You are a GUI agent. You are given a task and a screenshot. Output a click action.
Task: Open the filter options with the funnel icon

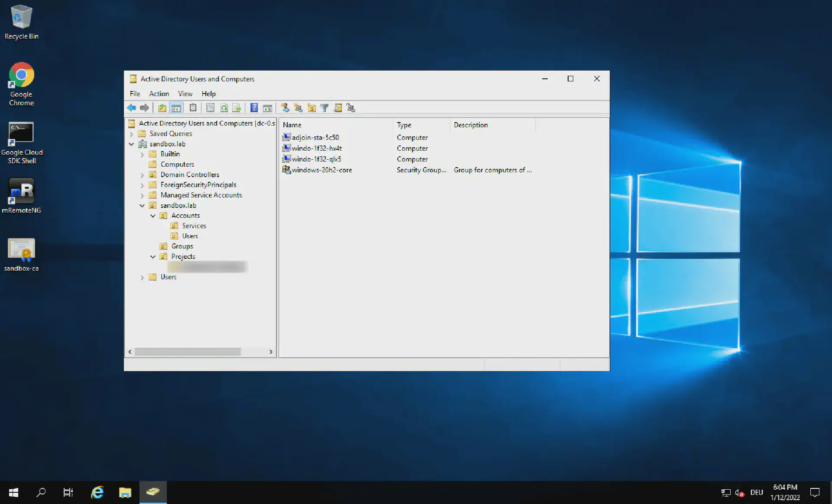point(325,107)
